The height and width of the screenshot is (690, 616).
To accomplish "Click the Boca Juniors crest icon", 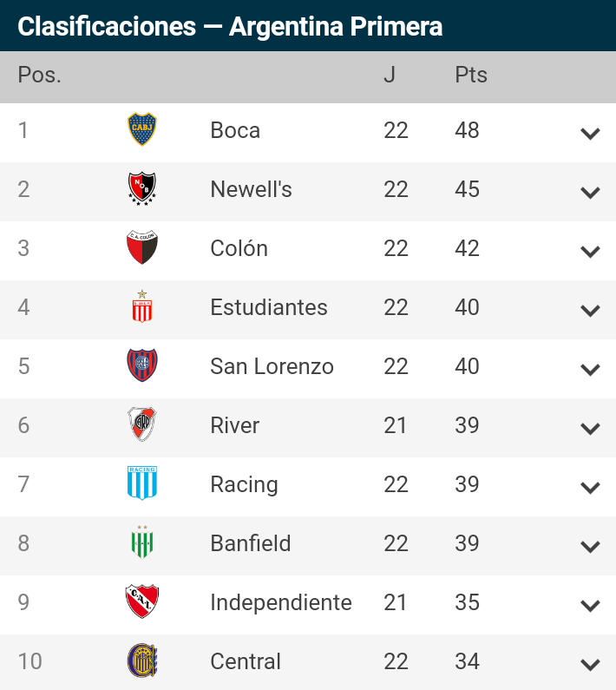I will click(x=141, y=129).
